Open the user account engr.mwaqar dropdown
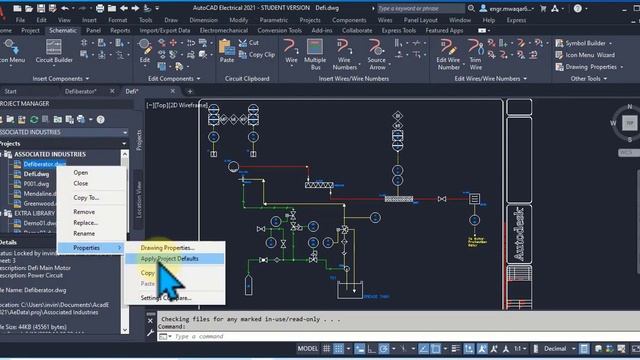The height and width of the screenshot is (360, 640). tap(507, 8)
